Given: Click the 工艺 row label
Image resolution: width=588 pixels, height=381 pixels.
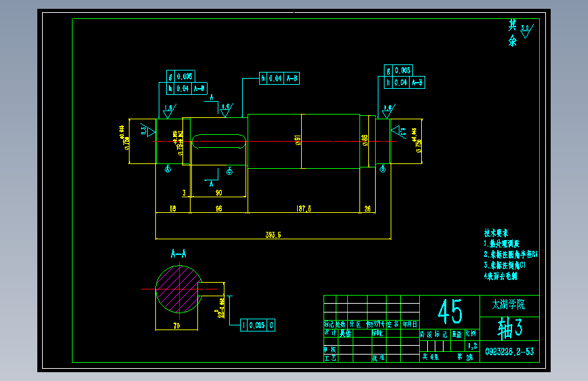Looking at the screenshot, I should click(x=330, y=358).
